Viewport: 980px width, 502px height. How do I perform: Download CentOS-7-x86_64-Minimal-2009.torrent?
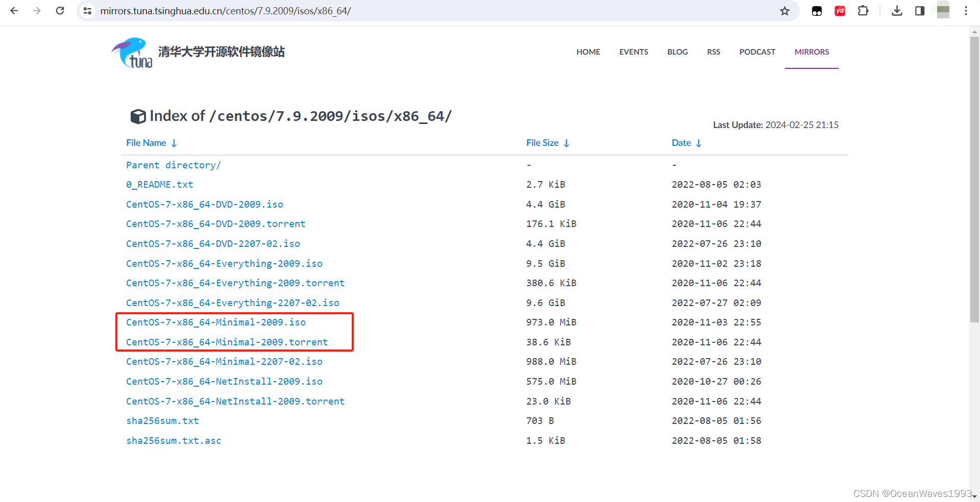pyautogui.click(x=227, y=342)
